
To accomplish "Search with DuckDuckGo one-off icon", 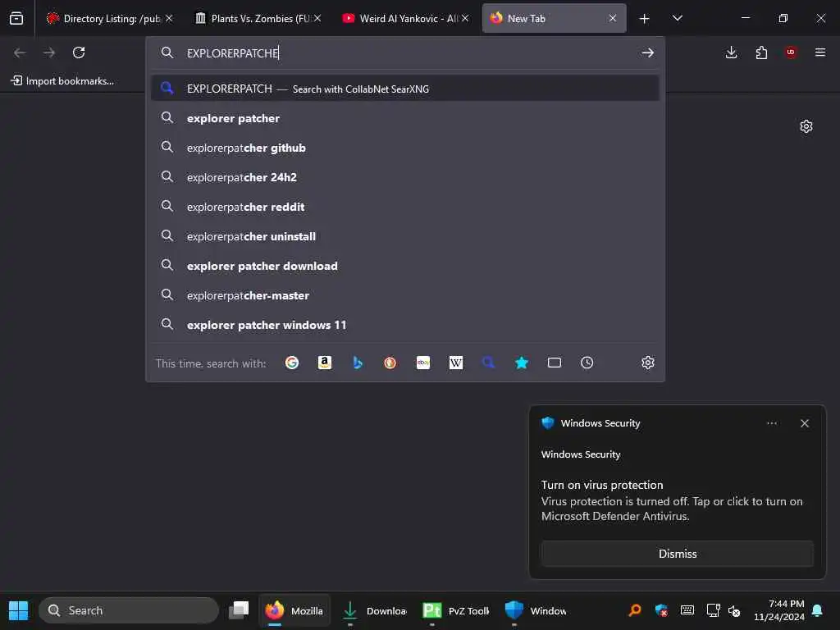I will (390, 363).
